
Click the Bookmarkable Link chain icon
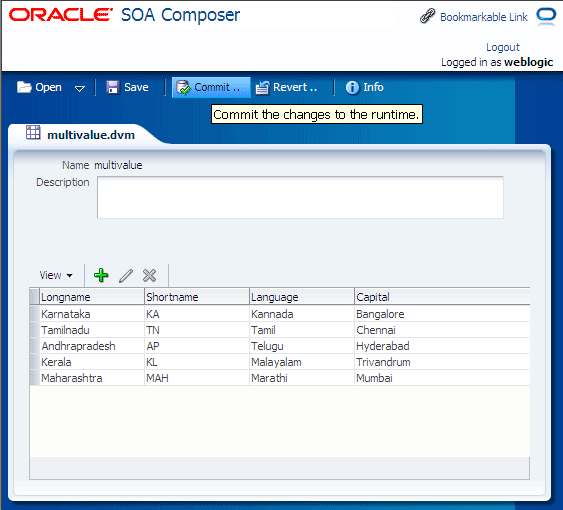(x=427, y=16)
